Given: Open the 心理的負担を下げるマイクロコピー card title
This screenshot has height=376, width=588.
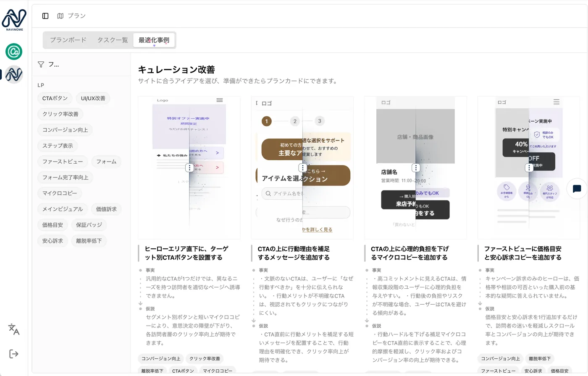Looking at the screenshot, I should click(409, 253).
